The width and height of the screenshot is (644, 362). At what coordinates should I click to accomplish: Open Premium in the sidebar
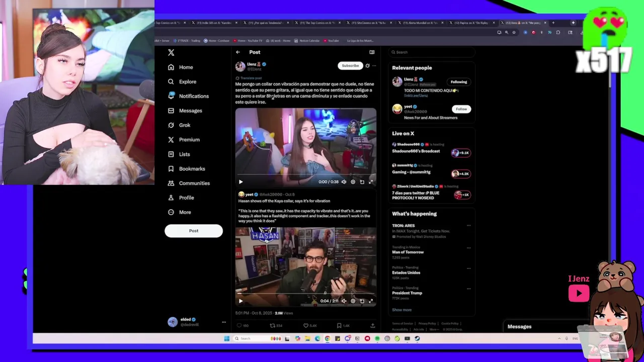point(184,140)
